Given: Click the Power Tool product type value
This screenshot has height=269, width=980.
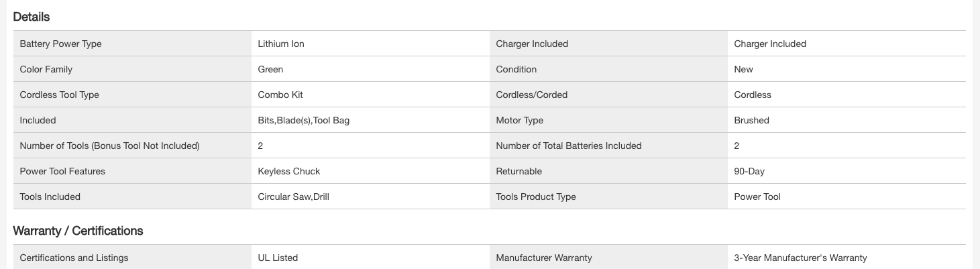Looking at the screenshot, I should (x=757, y=197).
